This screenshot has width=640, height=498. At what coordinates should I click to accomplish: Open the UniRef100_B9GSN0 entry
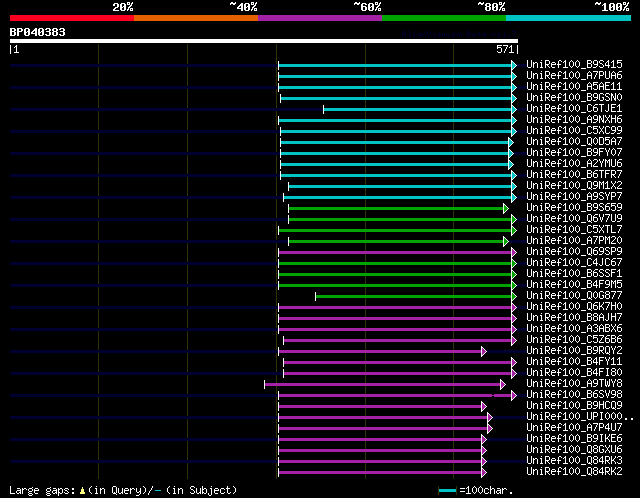[x=574, y=98]
